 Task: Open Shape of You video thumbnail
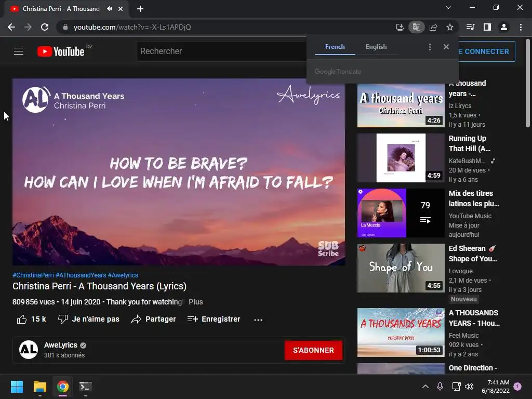point(401,268)
